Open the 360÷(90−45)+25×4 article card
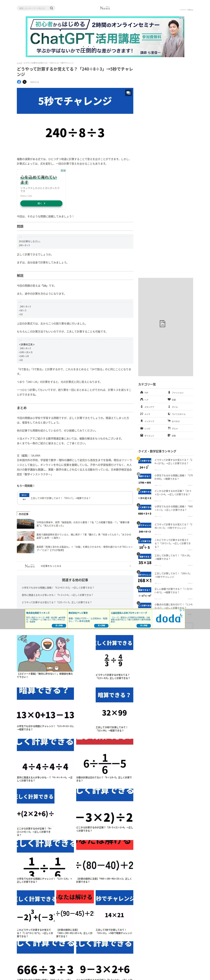 coord(75,914)
